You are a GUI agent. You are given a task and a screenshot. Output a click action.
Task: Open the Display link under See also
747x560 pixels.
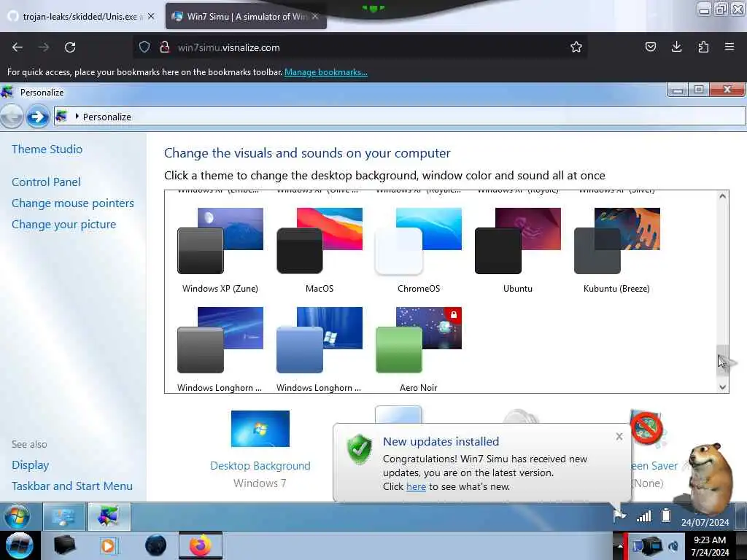pyautogui.click(x=31, y=465)
